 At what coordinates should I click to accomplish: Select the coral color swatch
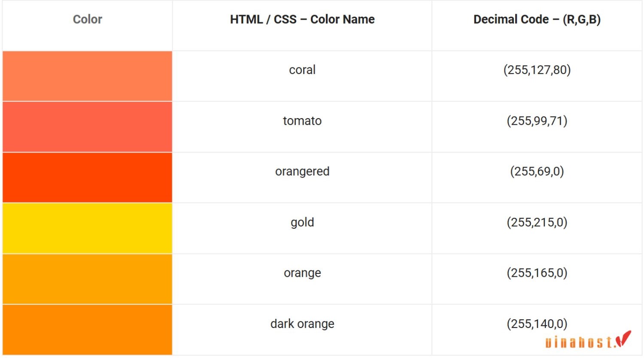(x=87, y=76)
